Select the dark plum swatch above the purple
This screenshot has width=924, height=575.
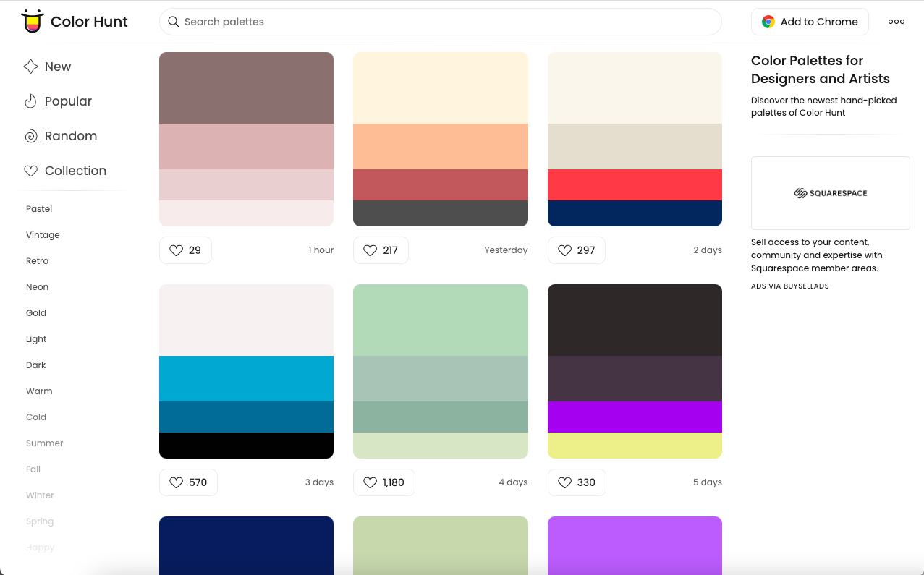pyautogui.click(x=635, y=378)
